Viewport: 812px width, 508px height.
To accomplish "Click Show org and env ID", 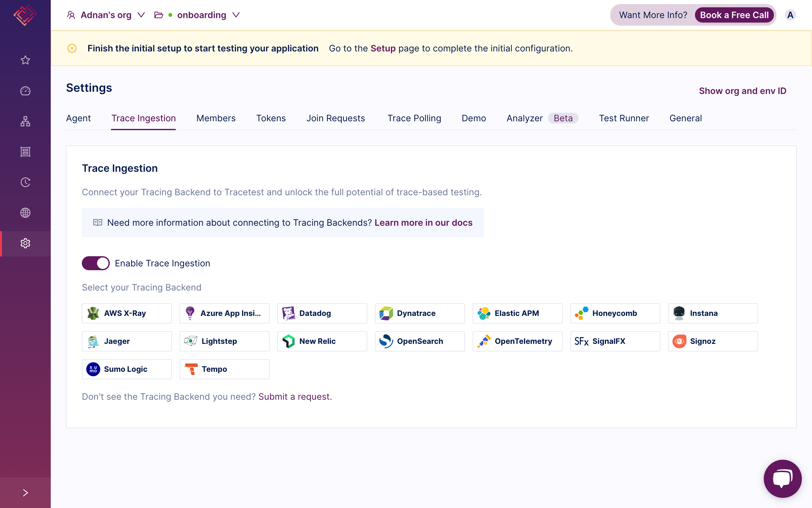I will tap(743, 91).
